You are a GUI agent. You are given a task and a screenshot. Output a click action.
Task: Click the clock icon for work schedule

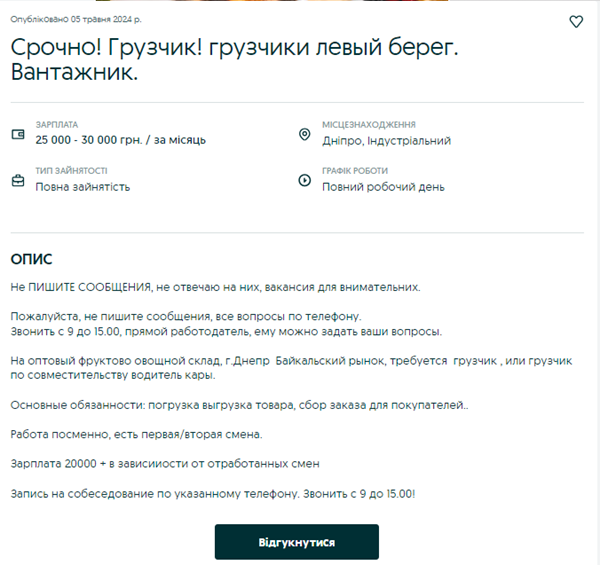click(x=305, y=181)
